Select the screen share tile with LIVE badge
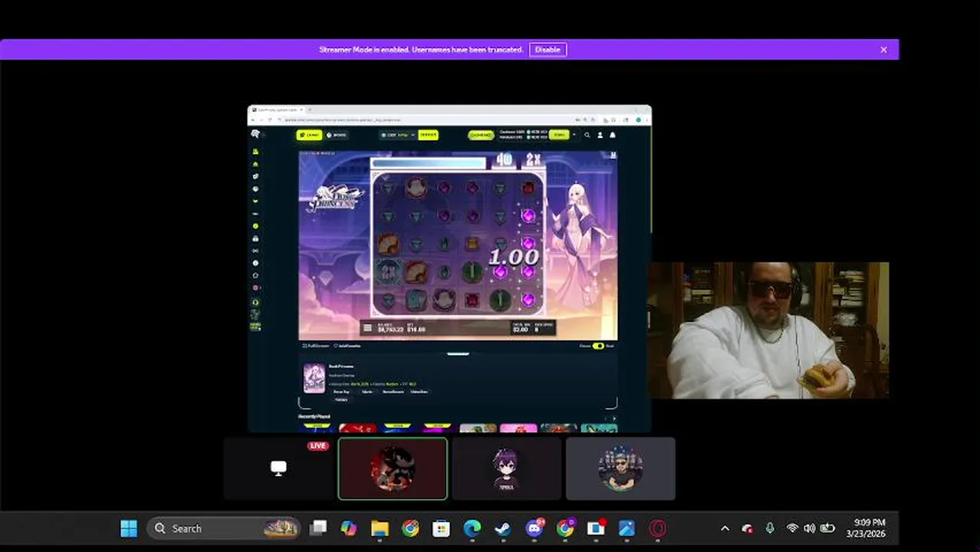This screenshot has width=980, height=552. coord(278,468)
